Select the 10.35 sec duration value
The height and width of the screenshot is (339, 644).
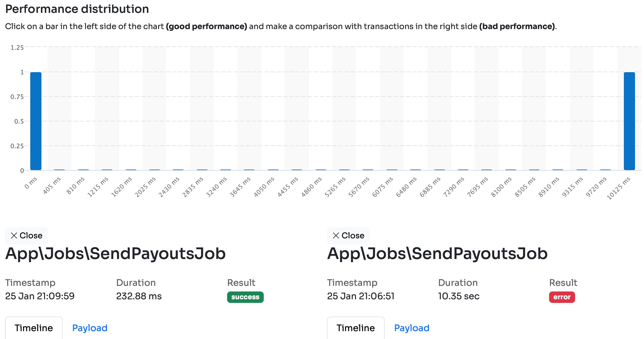(x=459, y=296)
